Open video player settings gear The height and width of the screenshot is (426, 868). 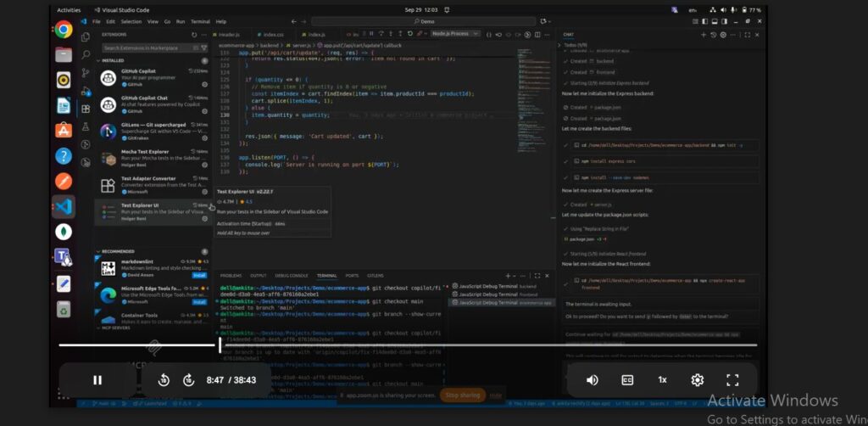(697, 380)
